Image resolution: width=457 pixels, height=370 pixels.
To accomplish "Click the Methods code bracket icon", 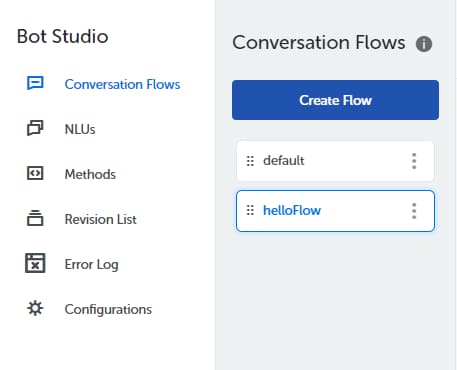I will [35, 173].
